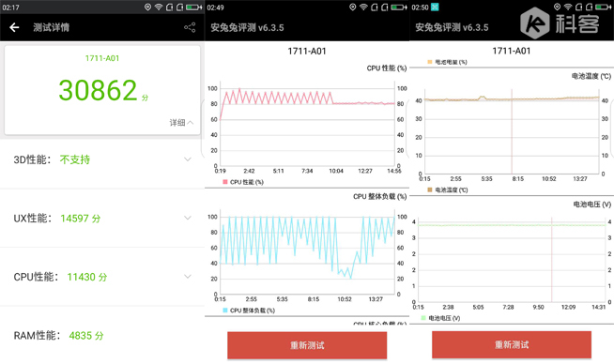The width and height of the screenshot is (614, 364).
Task: Tap the location icon in the 02:17 status bar
Action: pos(147,8)
